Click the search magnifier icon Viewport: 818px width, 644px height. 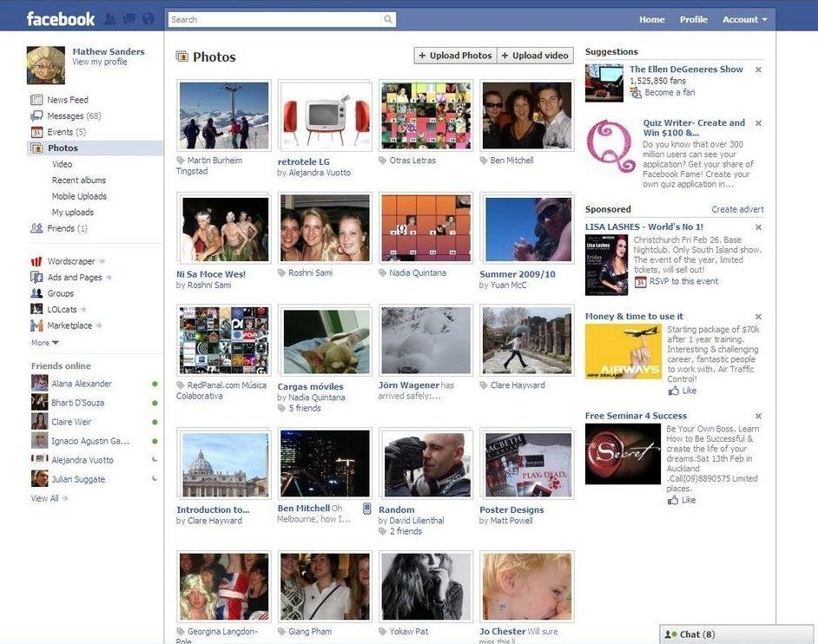(x=388, y=19)
